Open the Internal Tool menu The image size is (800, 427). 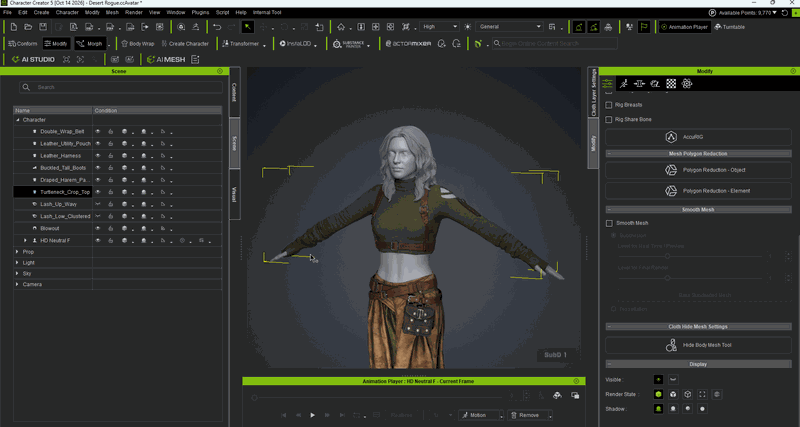click(x=267, y=12)
